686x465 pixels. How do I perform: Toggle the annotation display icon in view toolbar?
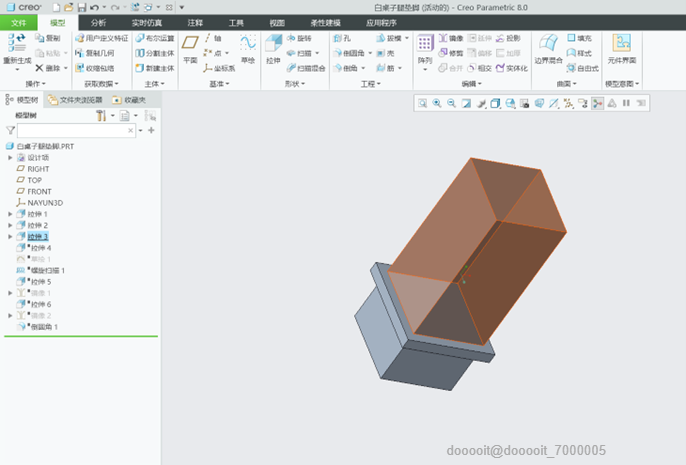582,103
